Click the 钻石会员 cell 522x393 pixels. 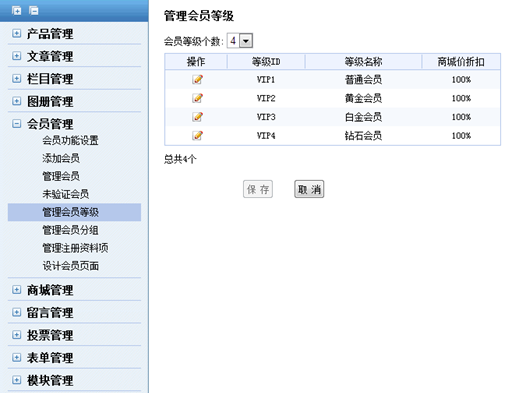pos(363,136)
